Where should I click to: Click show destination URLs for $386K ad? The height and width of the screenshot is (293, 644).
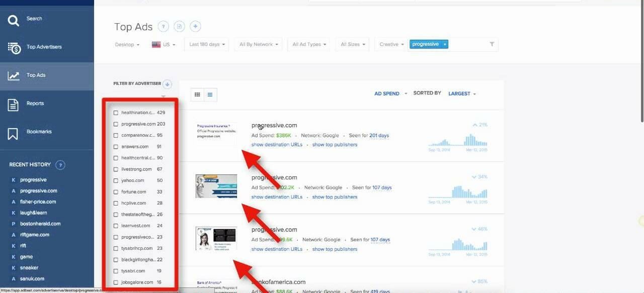coord(277,145)
